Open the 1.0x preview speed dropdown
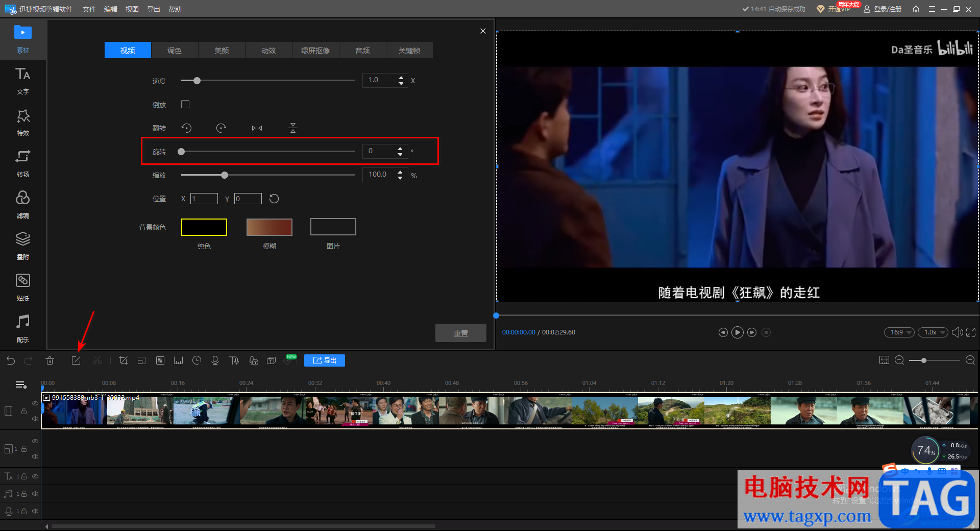Image resolution: width=980 pixels, height=531 pixels. coord(933,332)
